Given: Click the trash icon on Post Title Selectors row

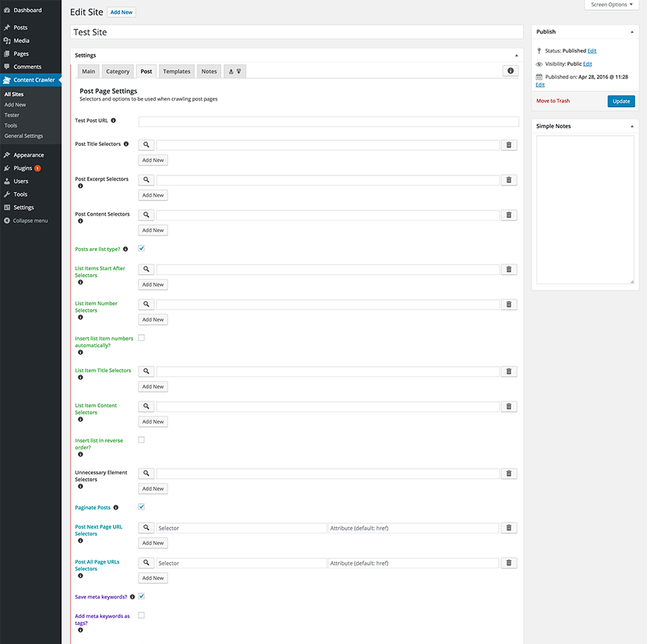Looking at the screenshot, I should pos(509,144).
